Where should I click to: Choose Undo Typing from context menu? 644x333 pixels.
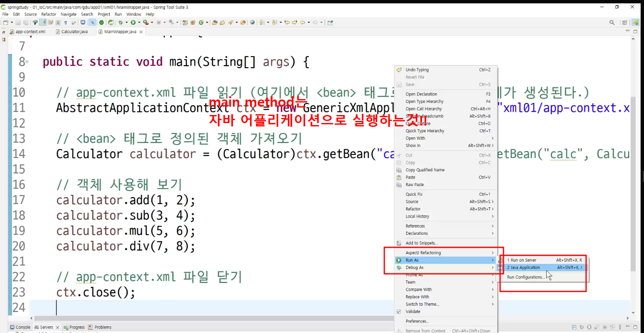446,70
